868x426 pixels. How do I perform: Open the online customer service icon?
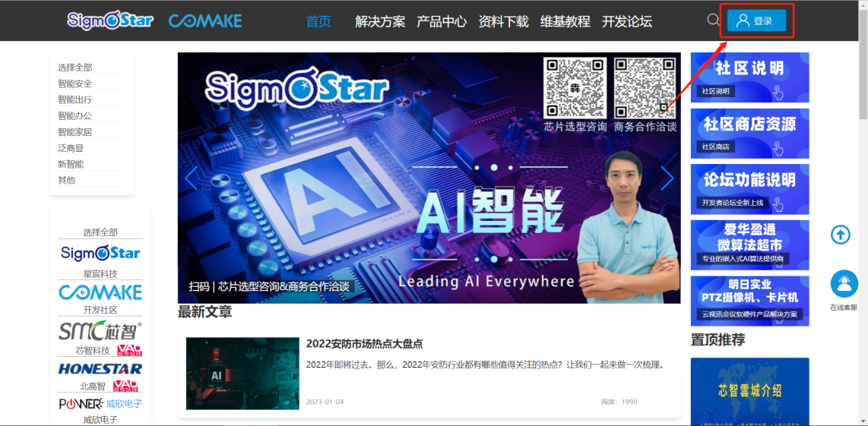click(x=843, y=285)
